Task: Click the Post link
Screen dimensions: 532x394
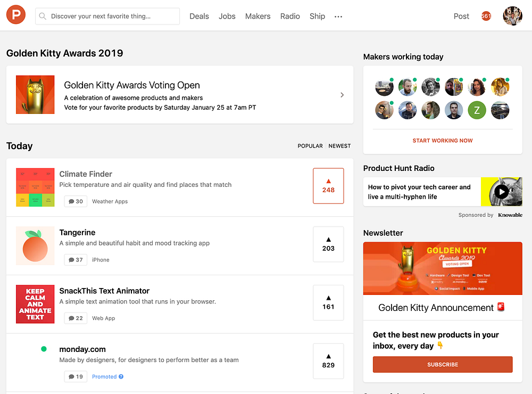Action: 461,17
